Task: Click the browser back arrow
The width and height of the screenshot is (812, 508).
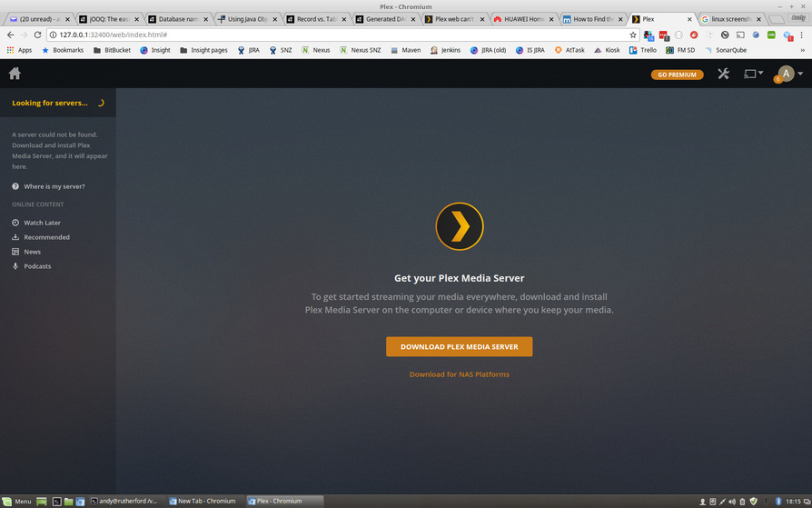Action: (x=10, y=35)
